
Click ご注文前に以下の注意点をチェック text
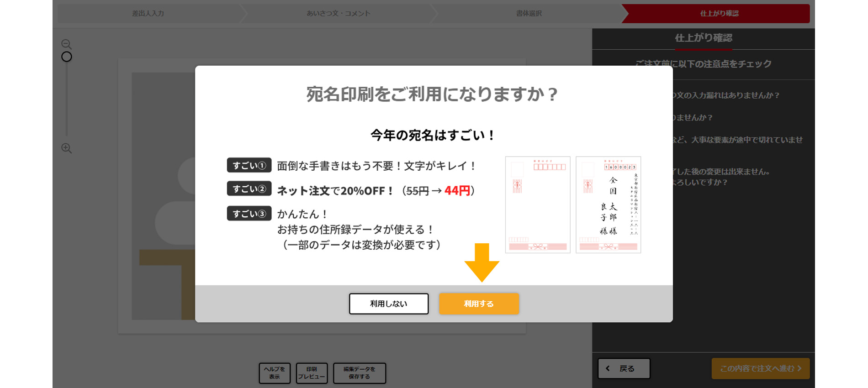point(704,64)
